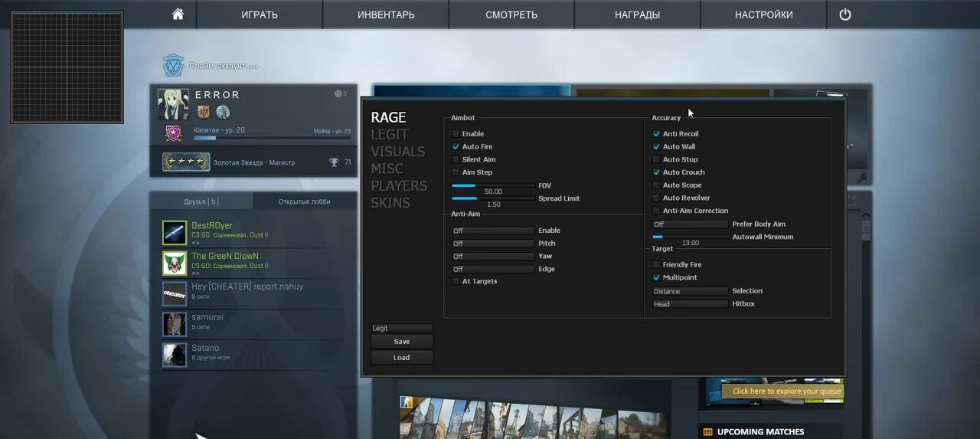
Task: Tick the Auto Stop checkbox
Action: 656,159
